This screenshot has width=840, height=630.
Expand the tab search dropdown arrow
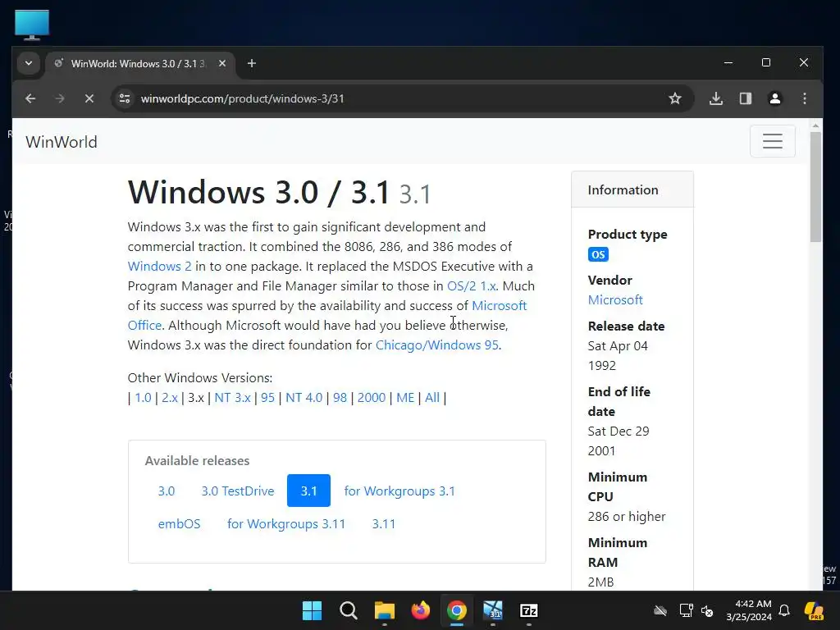tap(29, 63)
